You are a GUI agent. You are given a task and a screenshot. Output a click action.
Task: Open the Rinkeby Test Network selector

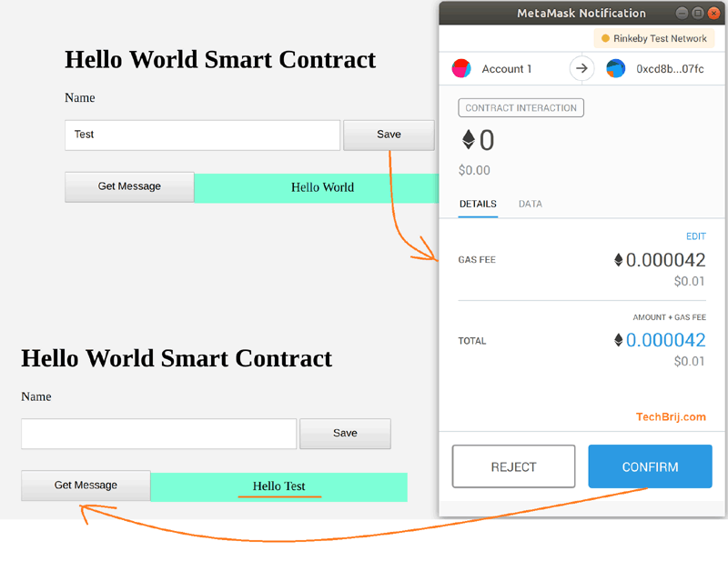coord(653,38)
